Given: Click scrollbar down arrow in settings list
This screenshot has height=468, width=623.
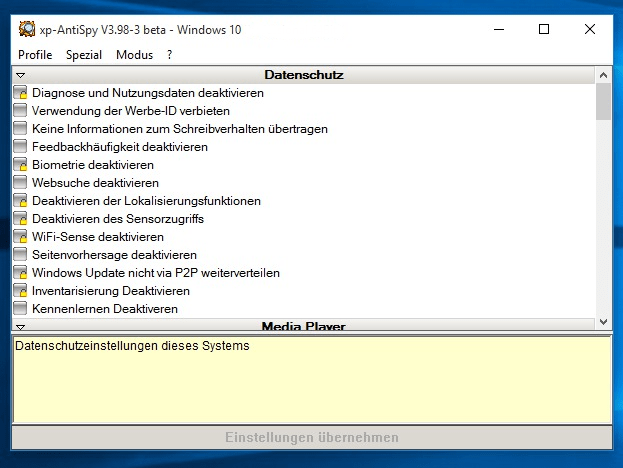Looking at the screenshot, I should pos(603,322).
